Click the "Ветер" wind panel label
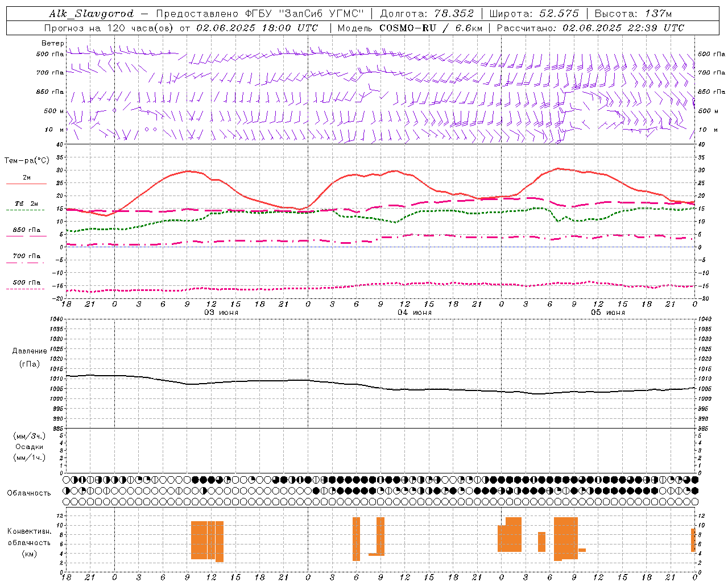Screen dimensions: 728x582 (52, 43)
